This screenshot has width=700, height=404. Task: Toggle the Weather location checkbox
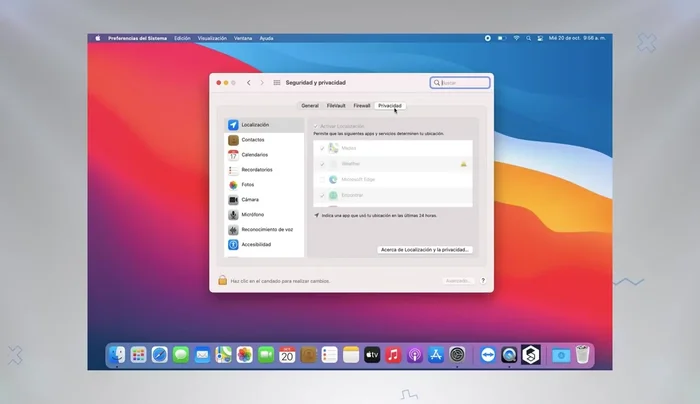pos(322,163)
